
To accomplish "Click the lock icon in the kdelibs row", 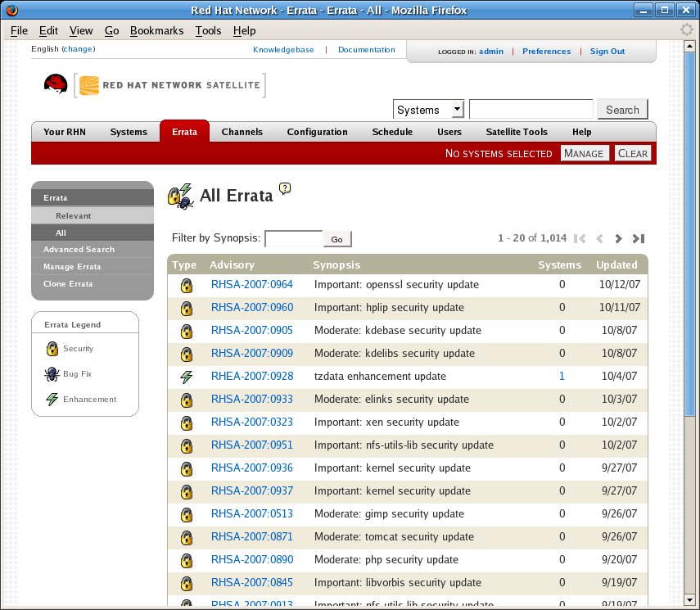I will [187, 354].
